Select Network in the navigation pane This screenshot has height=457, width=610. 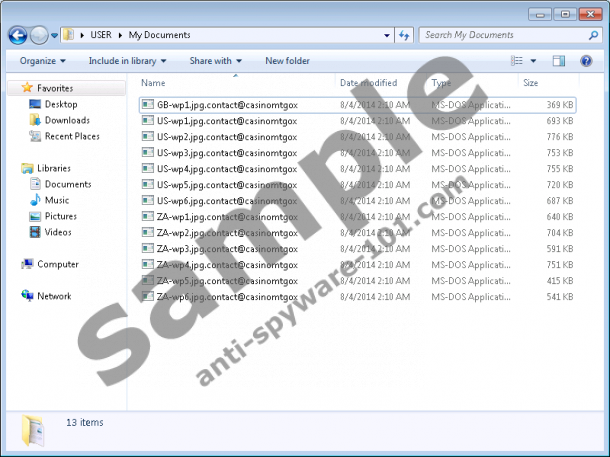coord(54,296)
